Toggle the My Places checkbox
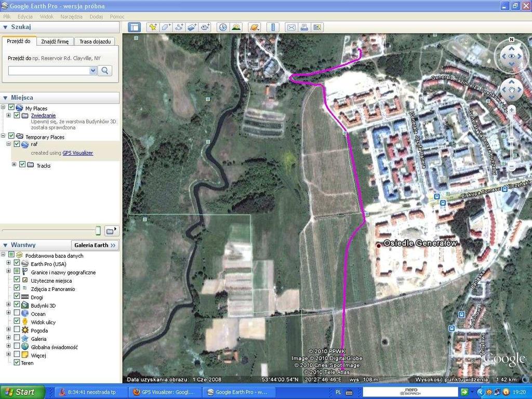The height and width of the screenshot is (399, 532). coord(11,107)
